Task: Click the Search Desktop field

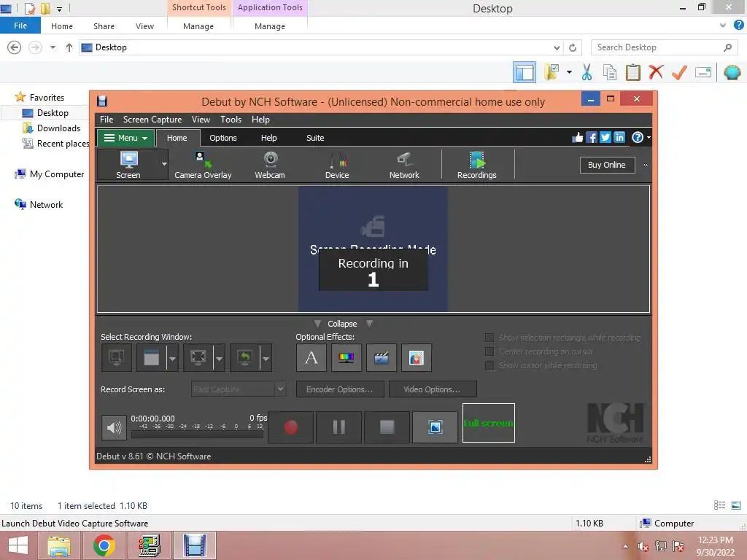Action: pyautogui.click(x=664, y=47)
